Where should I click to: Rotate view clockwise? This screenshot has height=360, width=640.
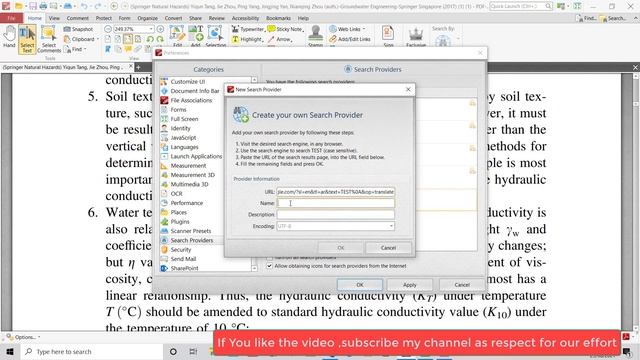point(160,39)
